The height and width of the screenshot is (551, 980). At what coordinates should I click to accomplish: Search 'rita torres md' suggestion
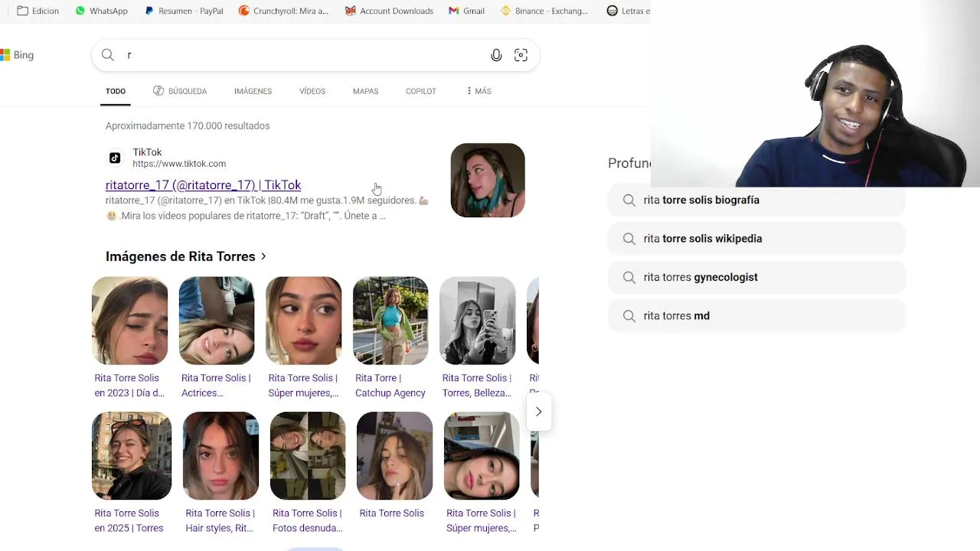click(x=756, y=316)
